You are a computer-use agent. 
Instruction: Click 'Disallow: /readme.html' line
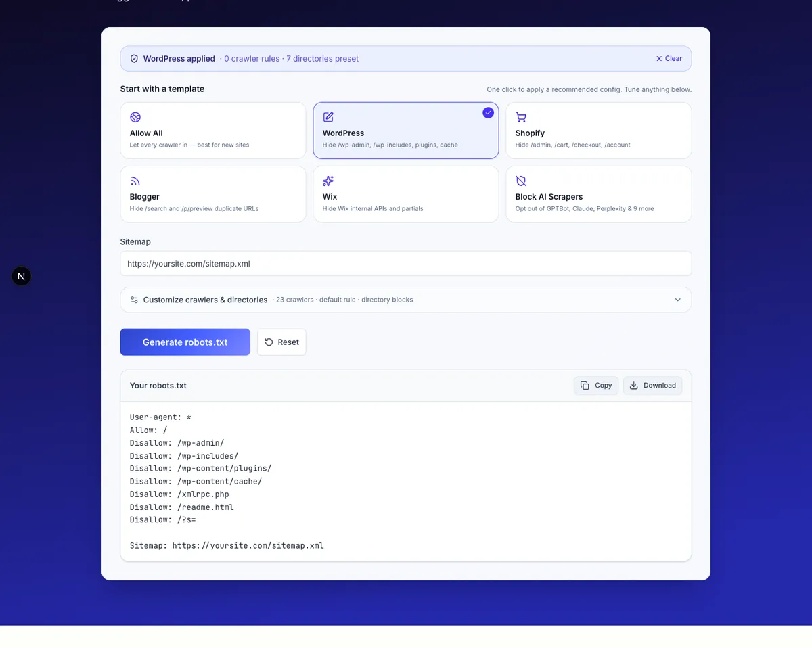point(182,507)
